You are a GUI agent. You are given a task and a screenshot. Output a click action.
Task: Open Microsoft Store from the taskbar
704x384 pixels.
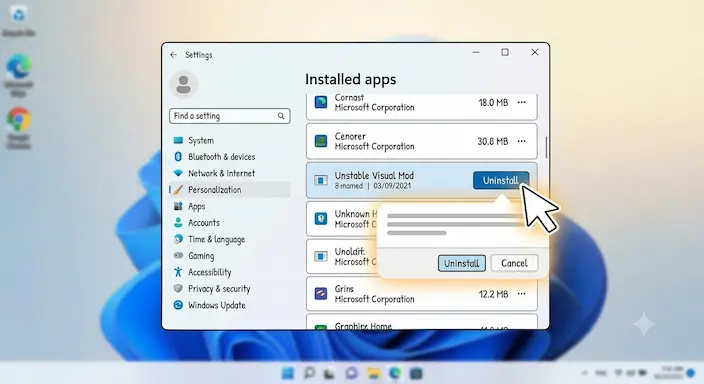(x=416, y=373)
